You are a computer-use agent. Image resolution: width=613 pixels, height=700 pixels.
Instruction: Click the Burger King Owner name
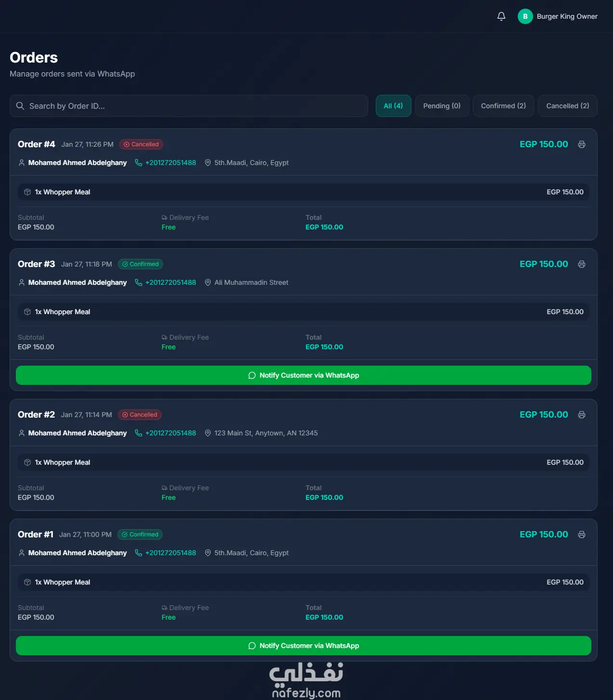567,16
